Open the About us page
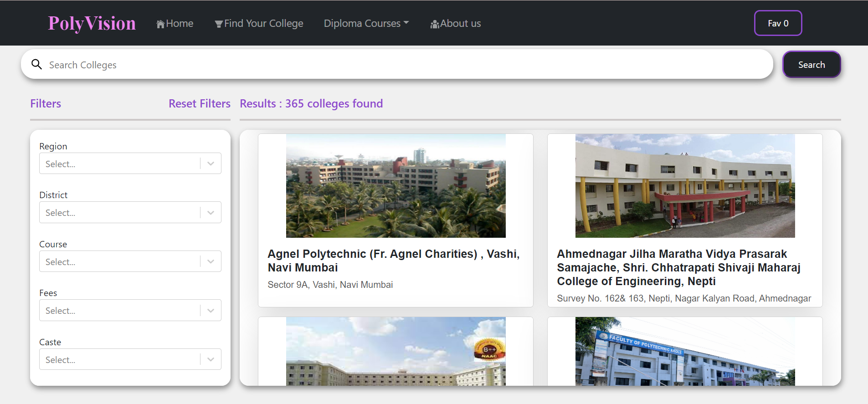The image size is (868, 404). coord(460,23)
